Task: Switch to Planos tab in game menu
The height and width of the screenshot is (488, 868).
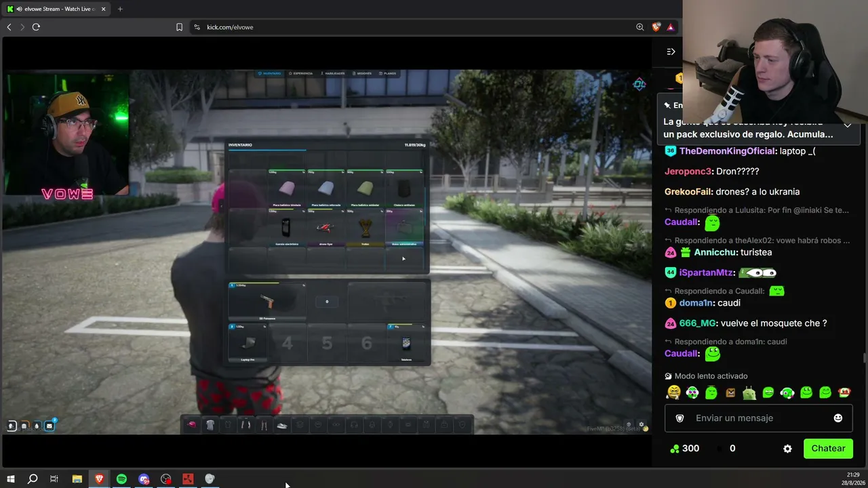Action: click(388, 73)
